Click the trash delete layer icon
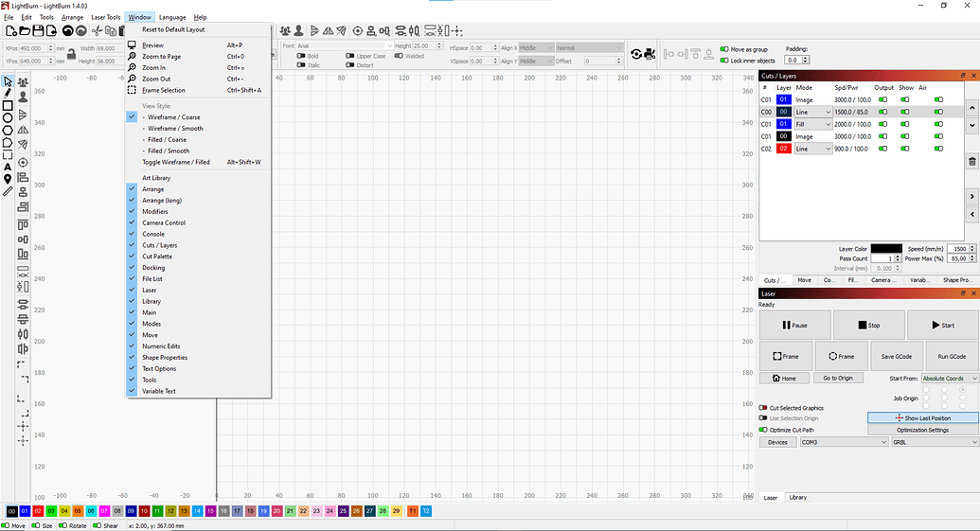 coord(971,161)
